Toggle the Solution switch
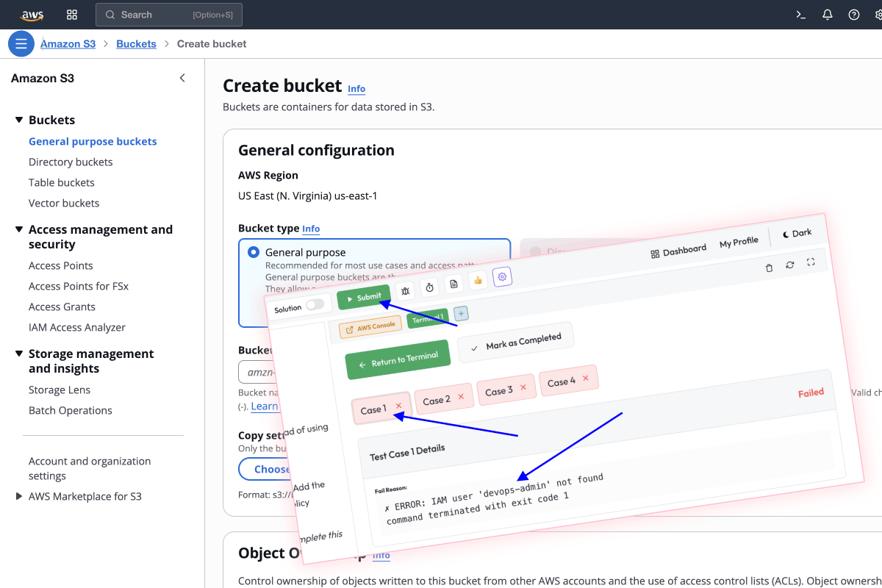This screenshot has height=588, width=882. click(315, 304)
